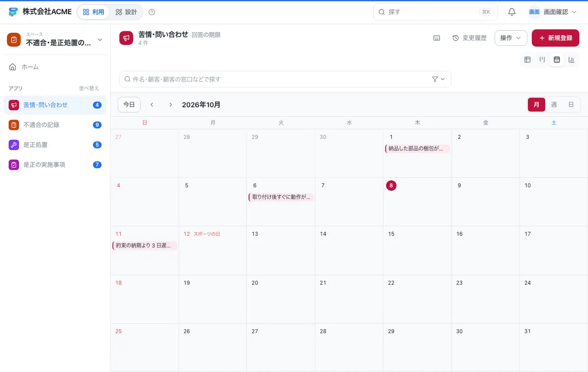Click the 是正処置 wrench icon
Image resolution: width=588 pixels, height=372 pixels.
click(x=14, y=145)
